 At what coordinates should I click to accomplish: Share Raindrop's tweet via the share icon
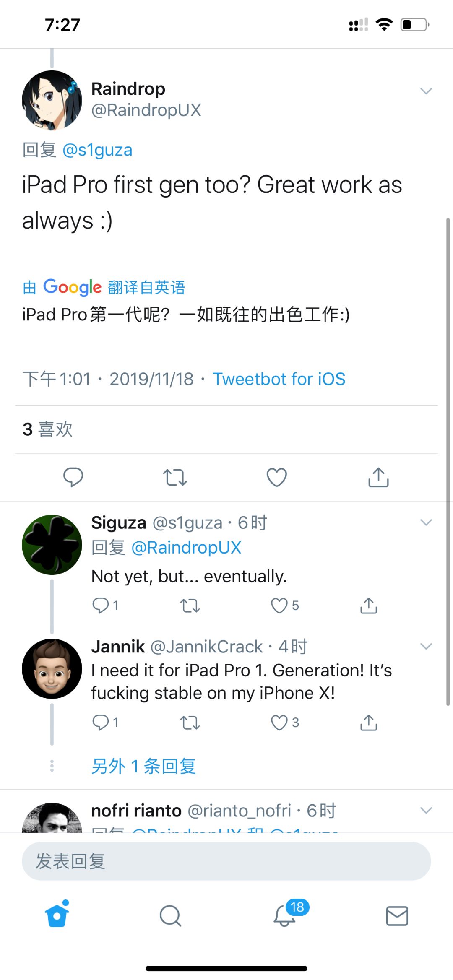pos(377,477)
